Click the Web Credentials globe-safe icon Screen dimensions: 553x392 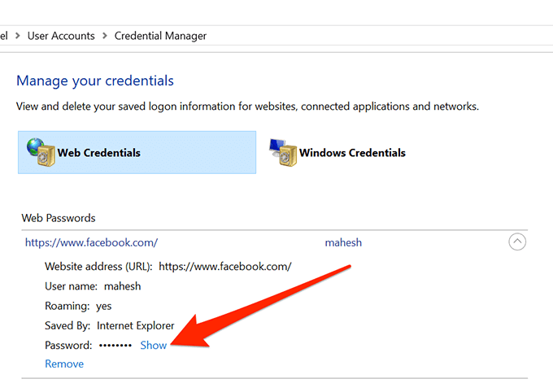pos(38,152)
